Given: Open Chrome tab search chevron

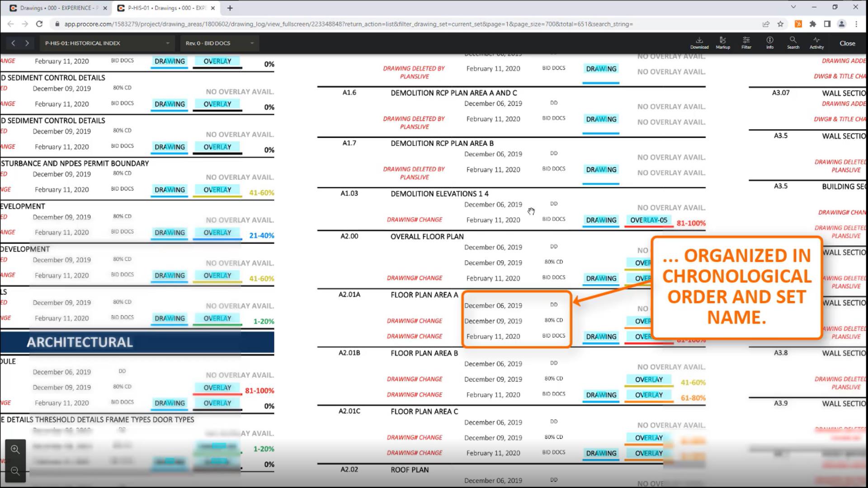Looking at the screenshot, I should (x=793, y=7).
